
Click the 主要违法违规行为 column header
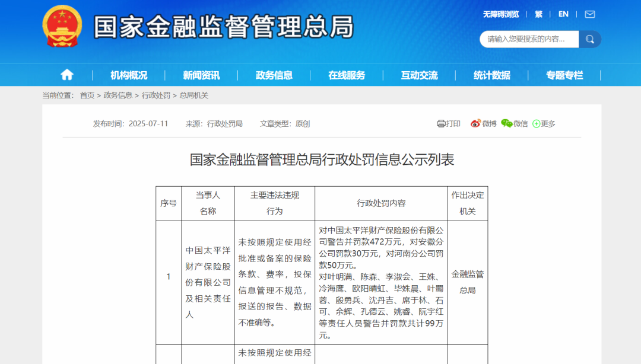[x=274, y=203]
